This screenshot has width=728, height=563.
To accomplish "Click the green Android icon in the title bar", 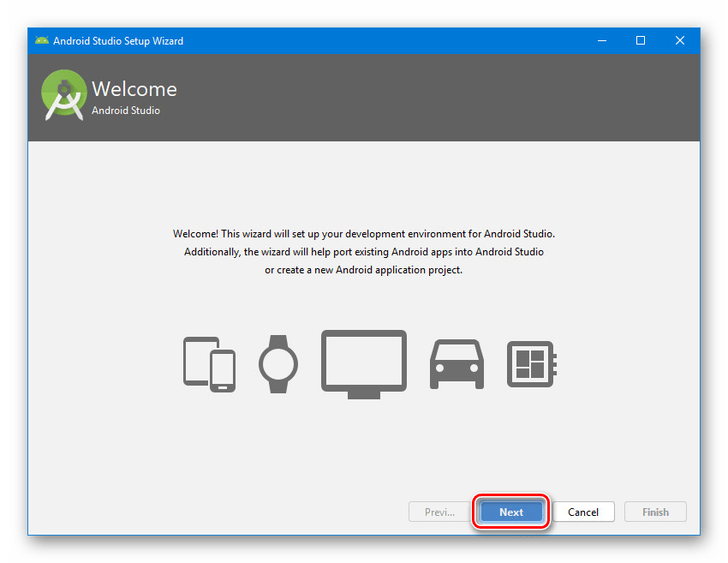I will (x=41, y=40).
